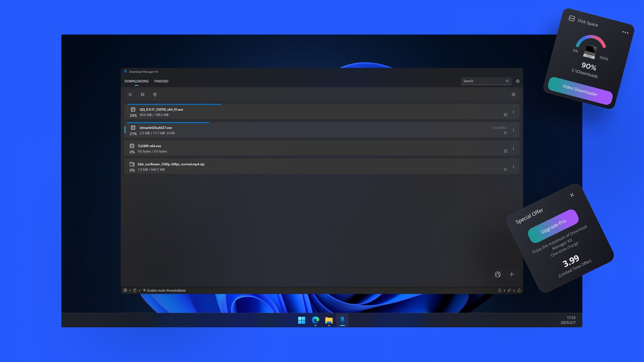
Task: Open the three-dot menu on the Disk Space card
Action: pyautogui.click(x=625, y=32)
